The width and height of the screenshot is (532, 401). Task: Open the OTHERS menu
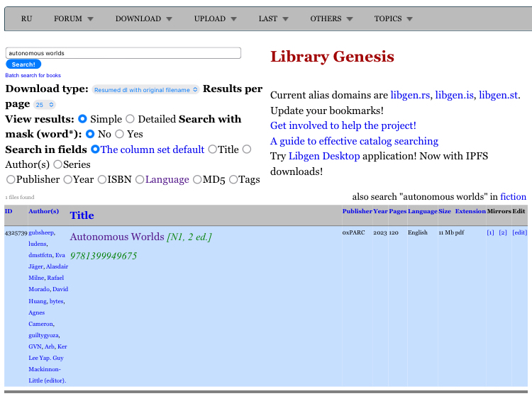click(x=331, y=18)
